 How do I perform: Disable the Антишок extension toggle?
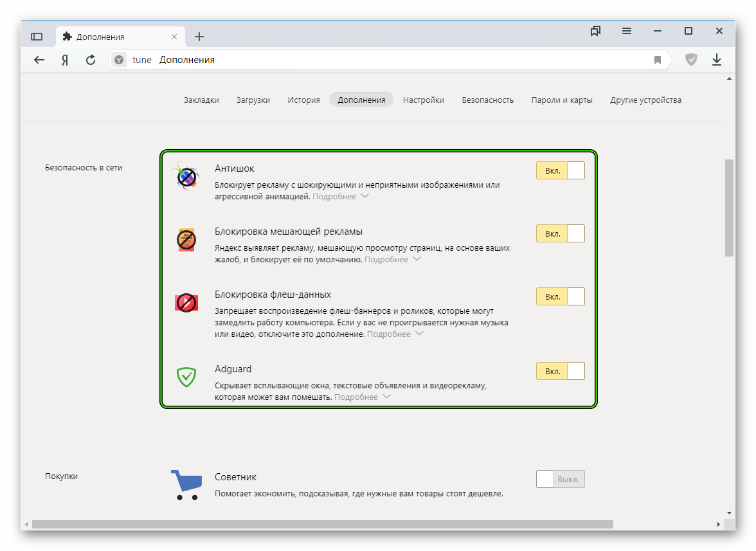point(560,170)
